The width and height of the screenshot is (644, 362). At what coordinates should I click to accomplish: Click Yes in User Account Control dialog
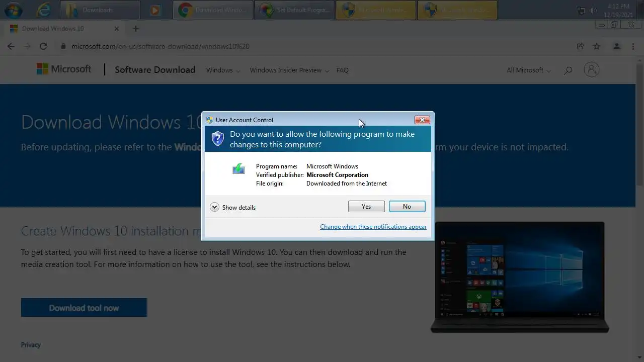[366, 207]
